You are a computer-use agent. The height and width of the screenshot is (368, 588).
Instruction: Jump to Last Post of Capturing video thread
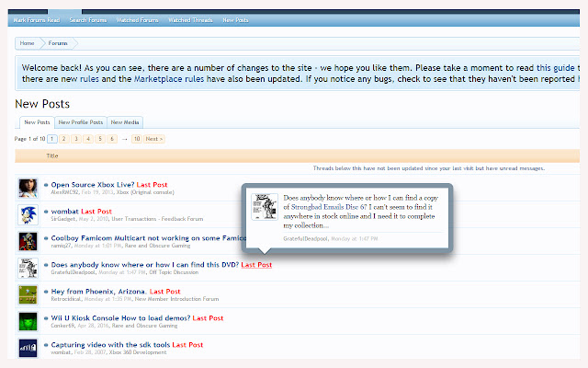(187, 345)
